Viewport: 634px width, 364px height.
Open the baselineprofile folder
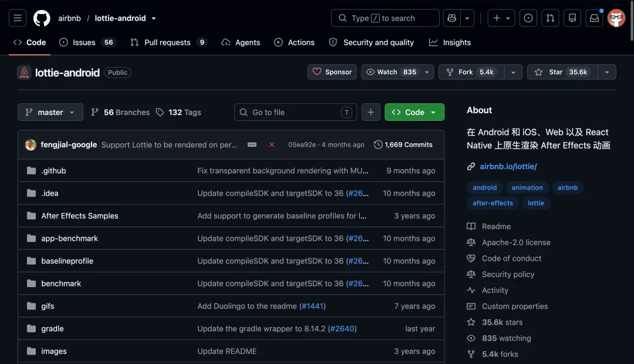67,261
